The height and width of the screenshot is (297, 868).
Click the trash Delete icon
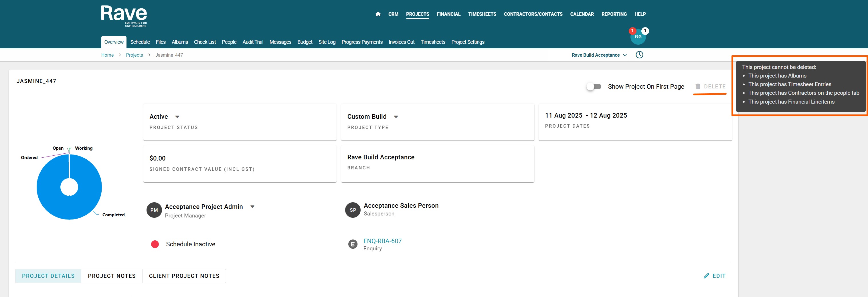tap(698, 86)
